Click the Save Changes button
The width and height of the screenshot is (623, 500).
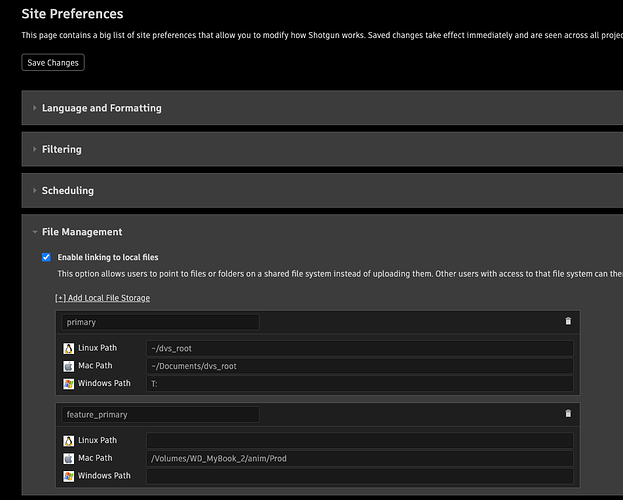tap(52, 62)
